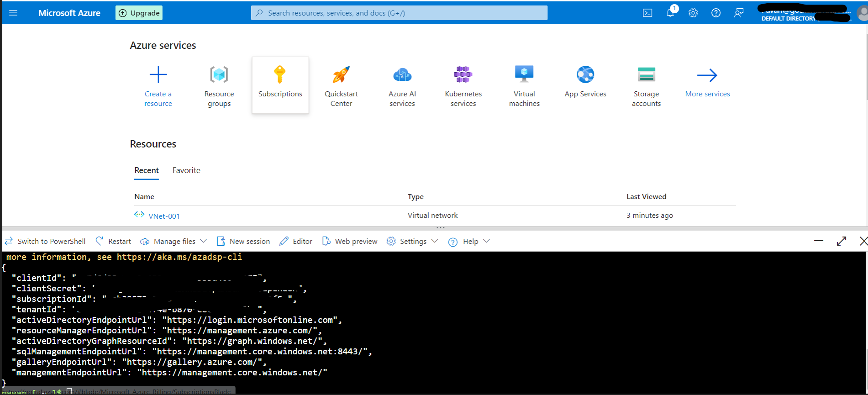Click the Last Viewed column header

coord(646,196)
